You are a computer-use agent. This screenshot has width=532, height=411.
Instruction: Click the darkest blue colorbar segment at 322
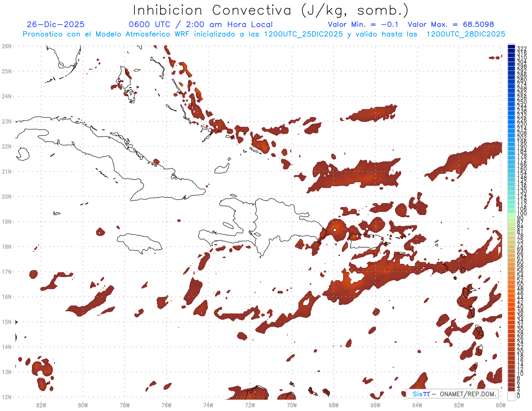pyautogui.click(x=511, y=47)
